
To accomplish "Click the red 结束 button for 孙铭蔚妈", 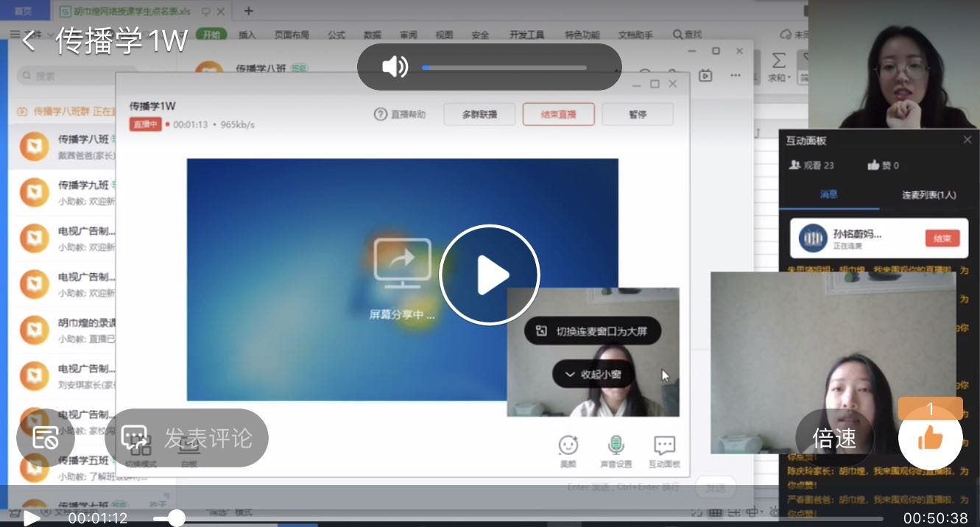I will [942, 238].
